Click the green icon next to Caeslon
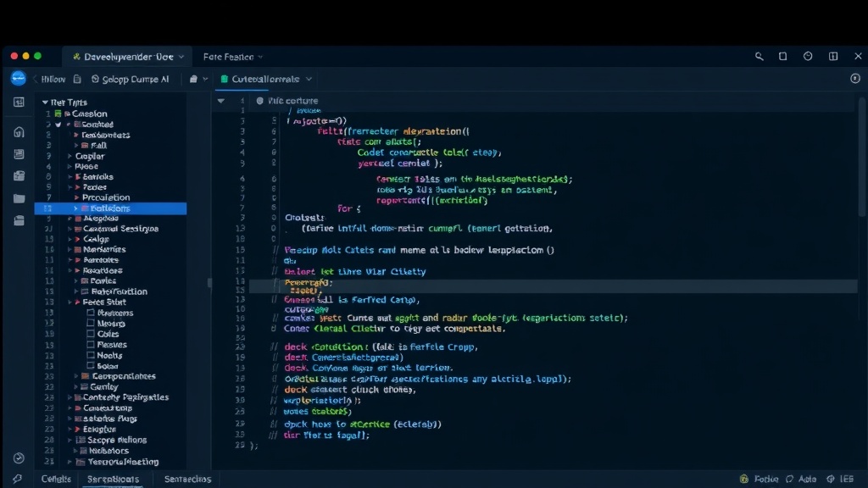The height and width of the screenshot is (488, 868). [x=58, y=114]
